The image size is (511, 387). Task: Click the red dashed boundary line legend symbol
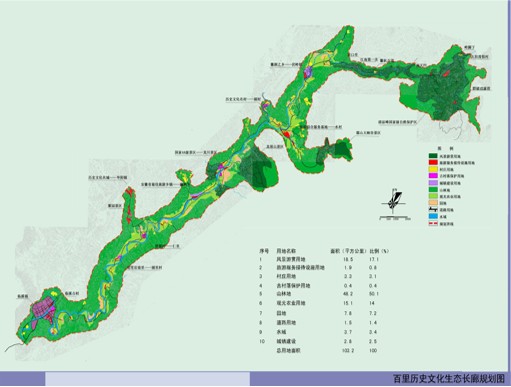pos(433,224)
